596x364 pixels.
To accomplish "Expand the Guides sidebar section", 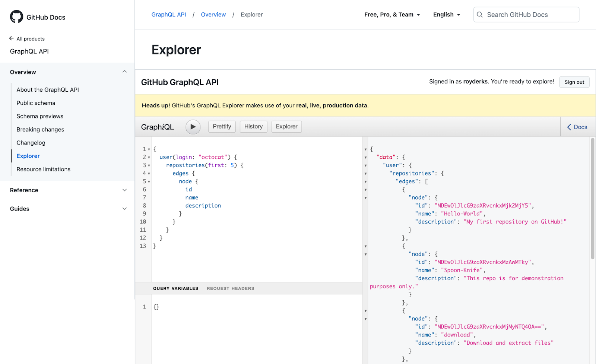I will 124,209.
